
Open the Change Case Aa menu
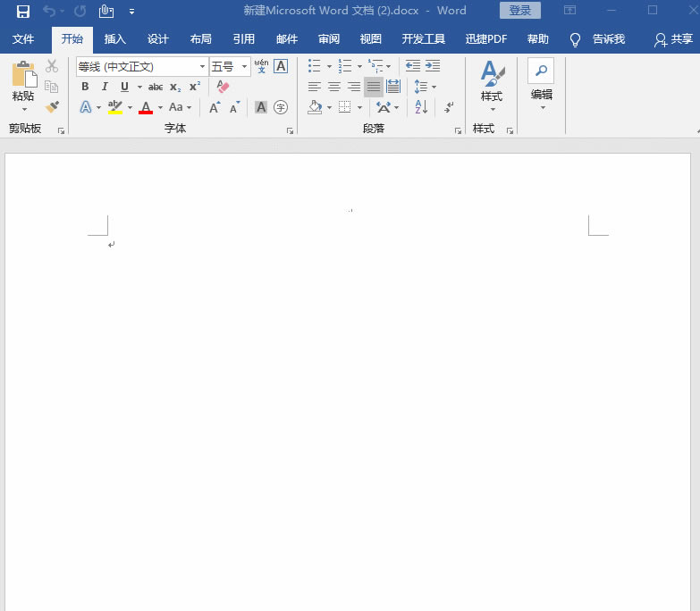tap(180, 107)
